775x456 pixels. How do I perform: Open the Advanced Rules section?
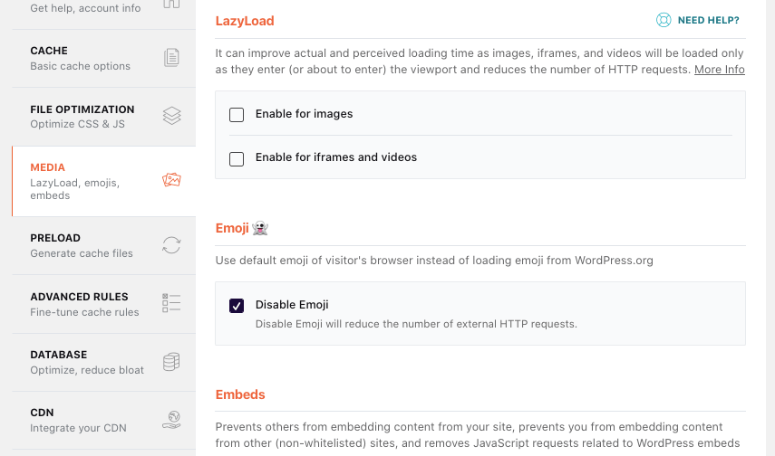(x=79, y=303)
